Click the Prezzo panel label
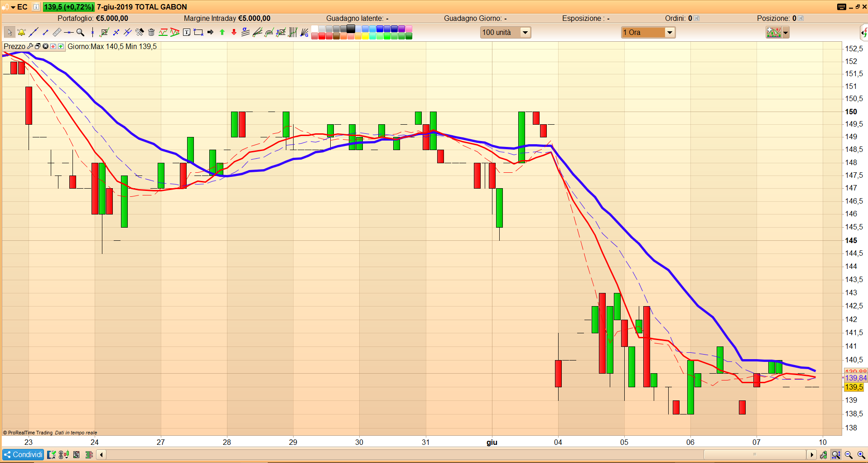 pyautogui.click(x=14, y=46)
